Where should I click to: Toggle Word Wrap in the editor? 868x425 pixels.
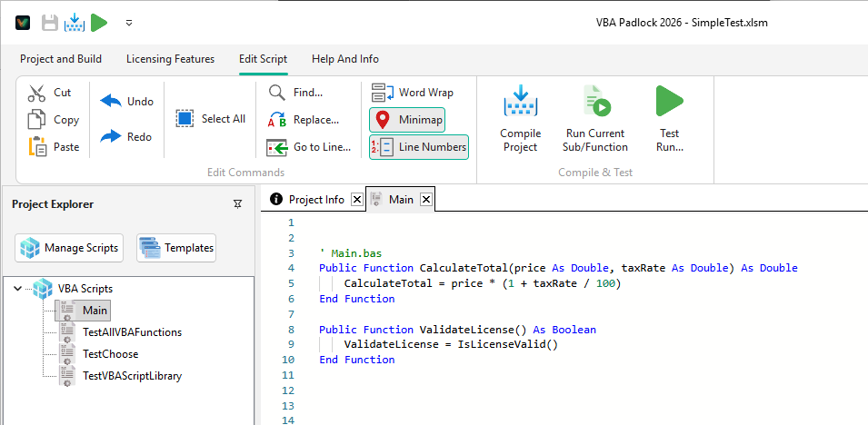point(413,93)
